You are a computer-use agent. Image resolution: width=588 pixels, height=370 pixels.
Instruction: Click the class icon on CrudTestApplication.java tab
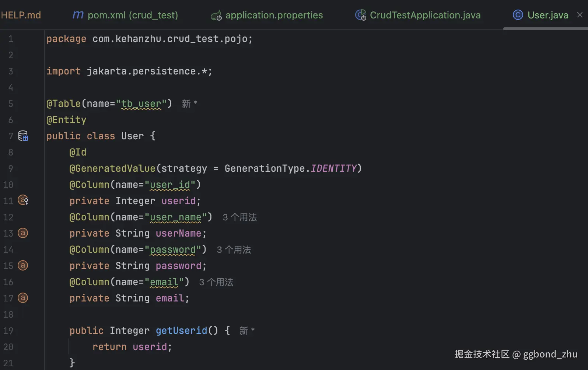(361, 15)
